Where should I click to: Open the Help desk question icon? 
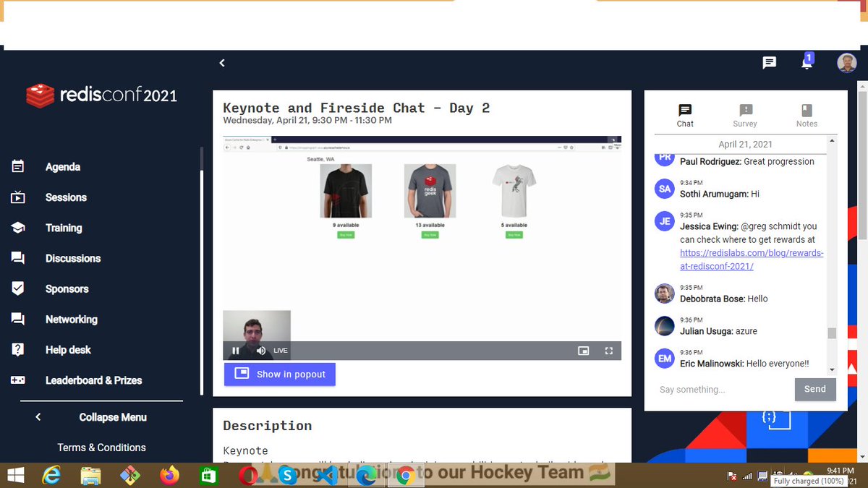(x=18, y=349)
